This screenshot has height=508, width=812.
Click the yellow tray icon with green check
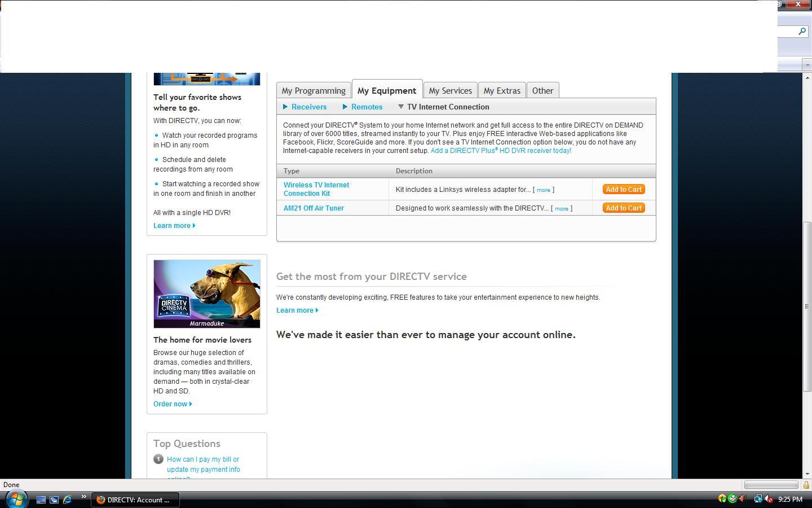722,499
